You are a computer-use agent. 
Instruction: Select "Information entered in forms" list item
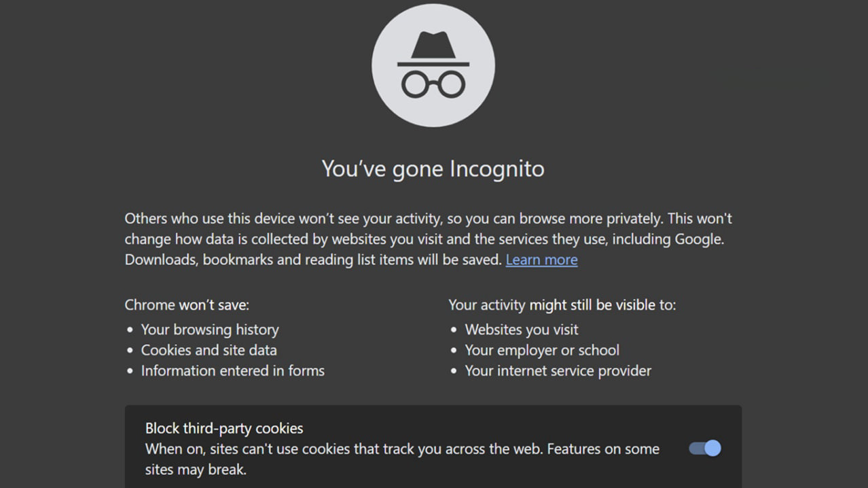pos(232,370)
